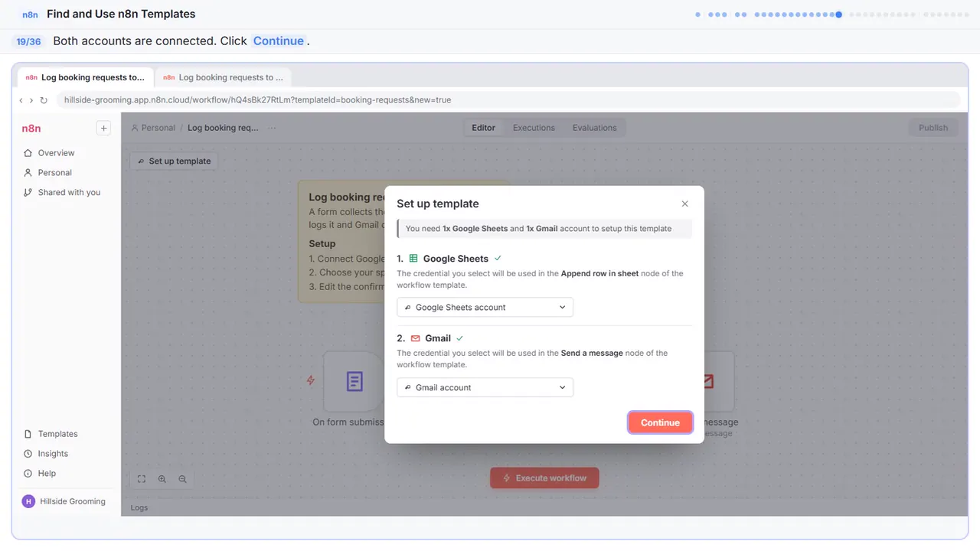The image size is (980, 551).
Task: Close the Set up template dialog
Action: 684,204
